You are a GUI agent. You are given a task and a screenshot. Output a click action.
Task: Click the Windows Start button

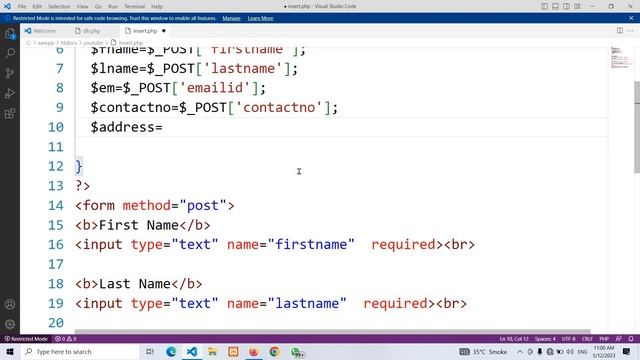tap(10, 351)
